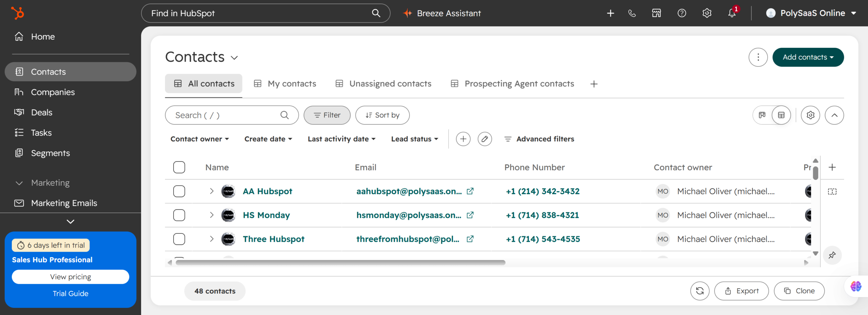Open external link icon for aahubspot email
The height and width of the screenshot is (315, 868).
470,191
